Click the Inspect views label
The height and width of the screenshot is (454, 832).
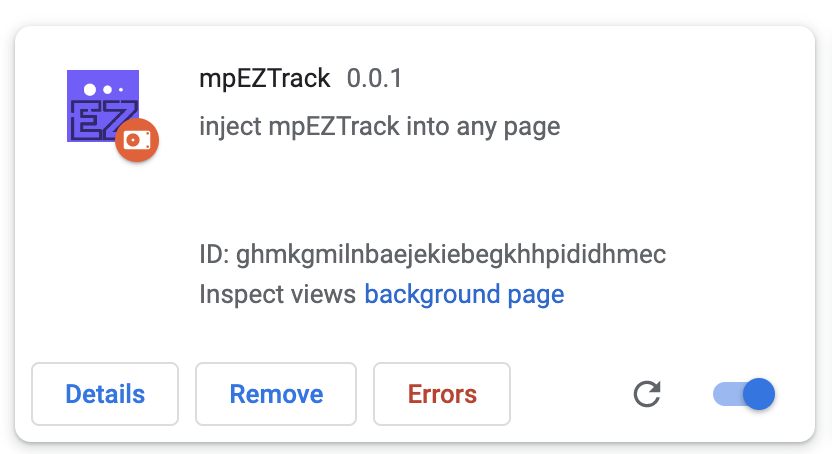(277, 294)
